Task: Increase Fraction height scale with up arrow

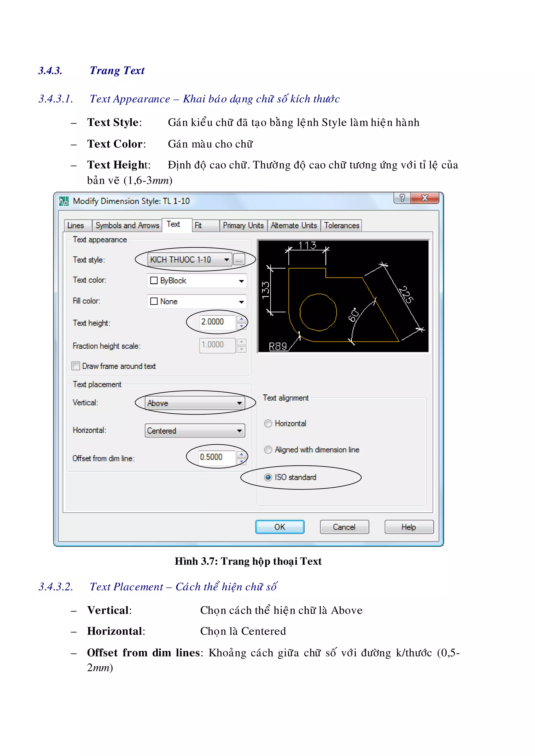Action: click(x=241, y=342)
